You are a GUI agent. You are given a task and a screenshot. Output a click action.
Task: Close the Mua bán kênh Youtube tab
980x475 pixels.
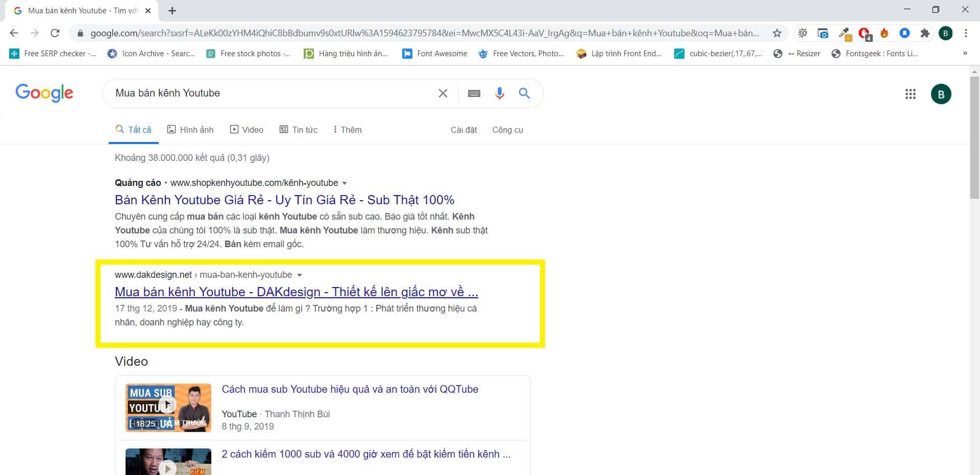click(148, 11)
